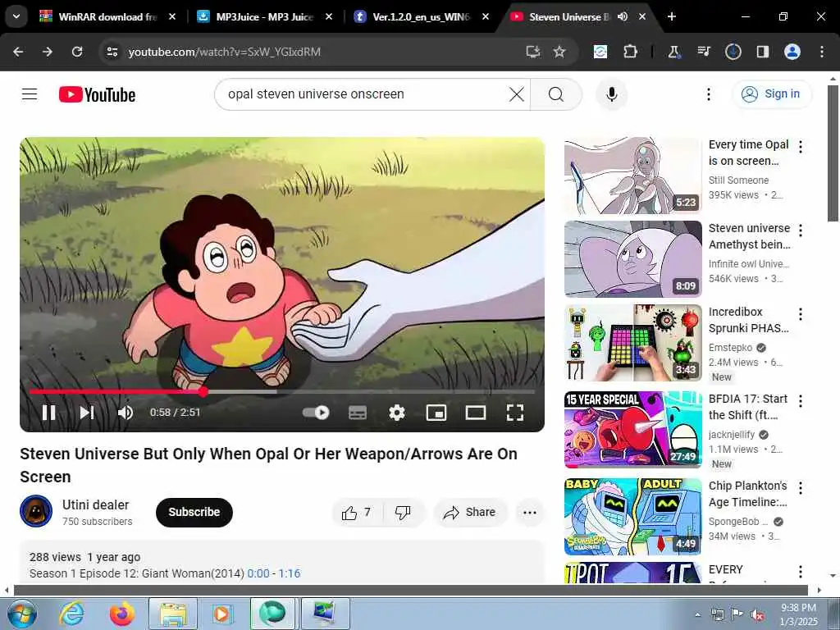Go forward in browser history

click(47, 52)
